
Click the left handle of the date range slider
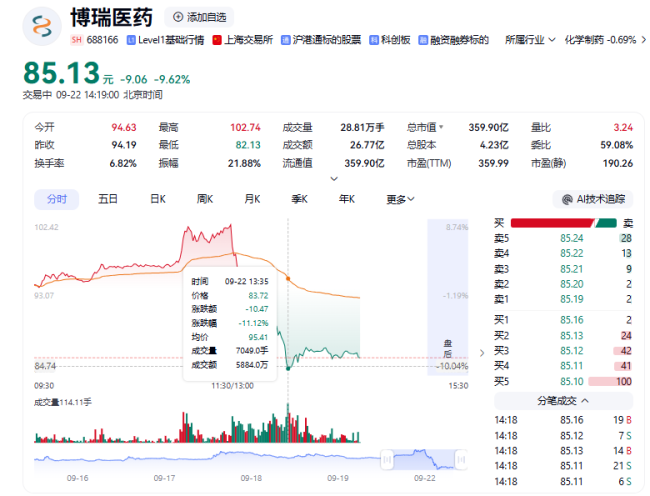(386, 458)
